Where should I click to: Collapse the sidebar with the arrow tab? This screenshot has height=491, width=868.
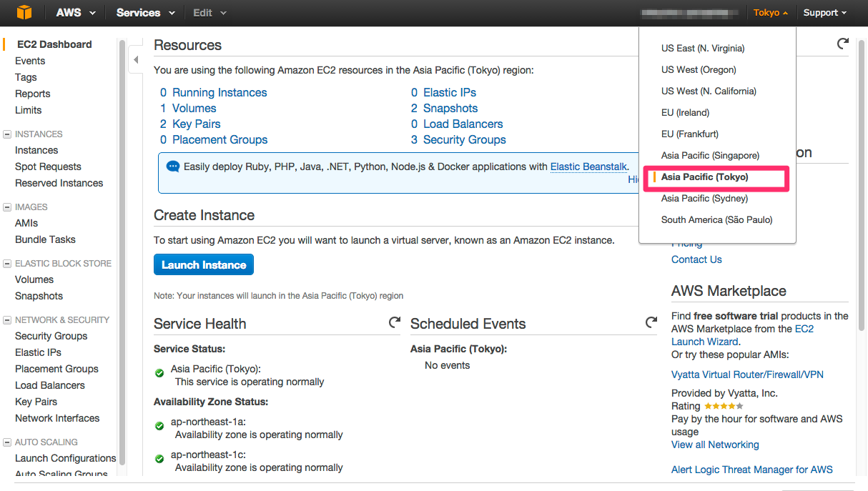pos(136,60)
